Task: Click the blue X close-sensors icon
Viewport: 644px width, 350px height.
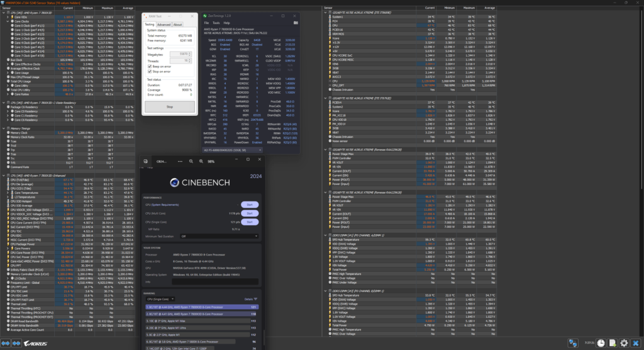Action: click(x=636, y=343)
